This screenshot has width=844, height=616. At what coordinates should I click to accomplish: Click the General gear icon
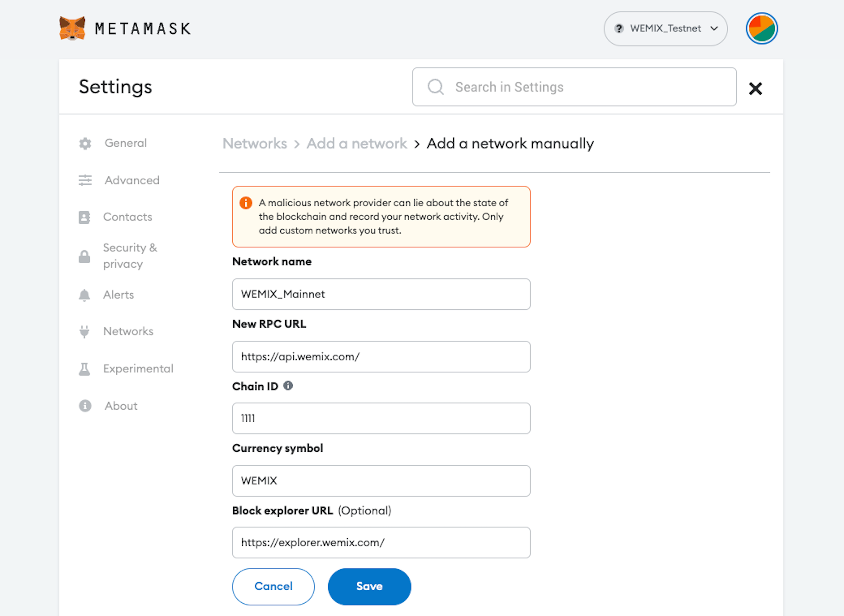click(x=85, y=143)
